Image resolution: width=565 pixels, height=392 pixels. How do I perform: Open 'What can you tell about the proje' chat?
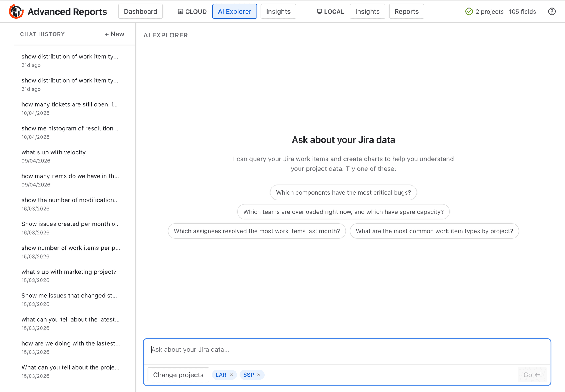coord(71,371)
